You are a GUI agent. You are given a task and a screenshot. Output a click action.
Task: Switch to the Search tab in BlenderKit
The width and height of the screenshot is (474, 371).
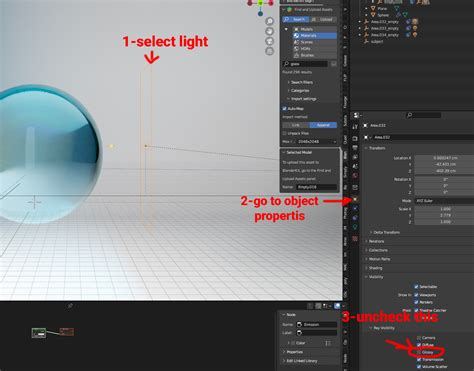tap(295, 20)
